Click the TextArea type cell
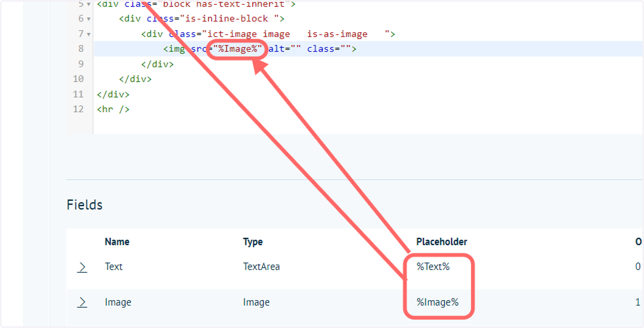 coord(261,266)
